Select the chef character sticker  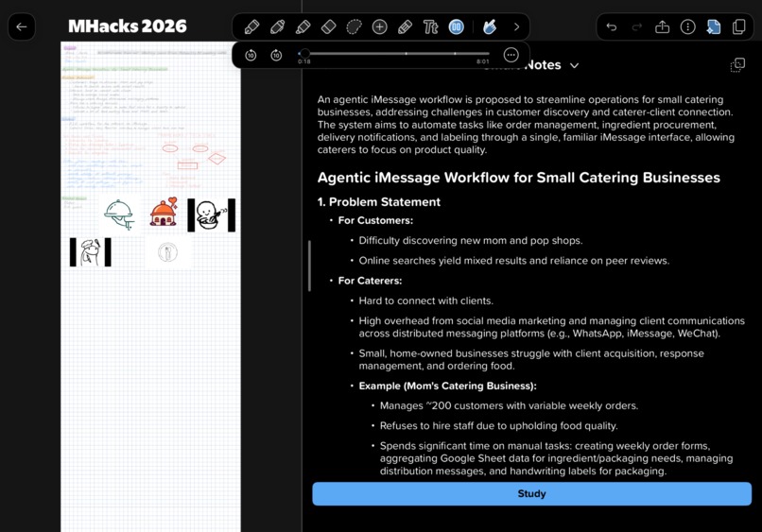click(91, 252)
